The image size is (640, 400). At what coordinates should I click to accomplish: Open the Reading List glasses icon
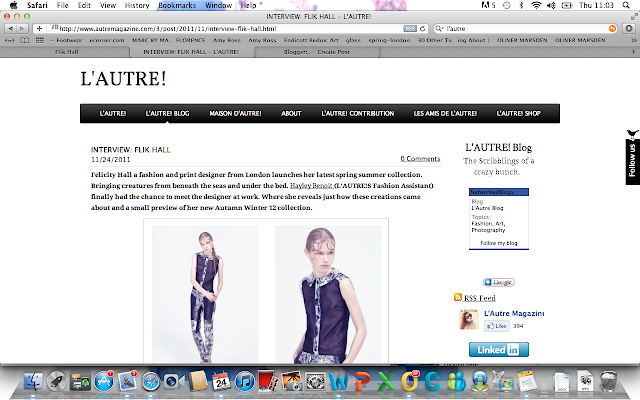pyautogui.click(x=9, y=40)
